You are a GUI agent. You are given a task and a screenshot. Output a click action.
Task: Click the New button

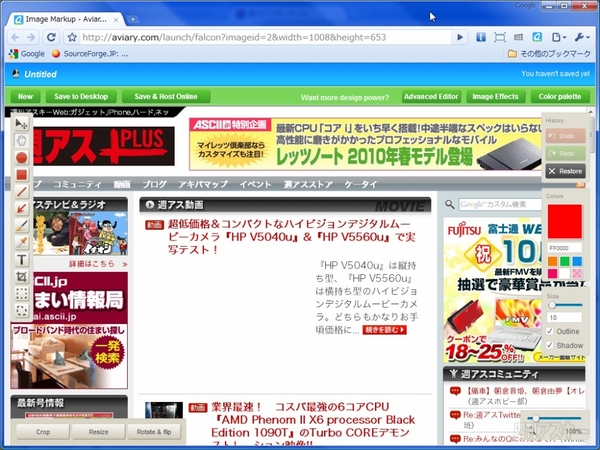click(25, 97)
